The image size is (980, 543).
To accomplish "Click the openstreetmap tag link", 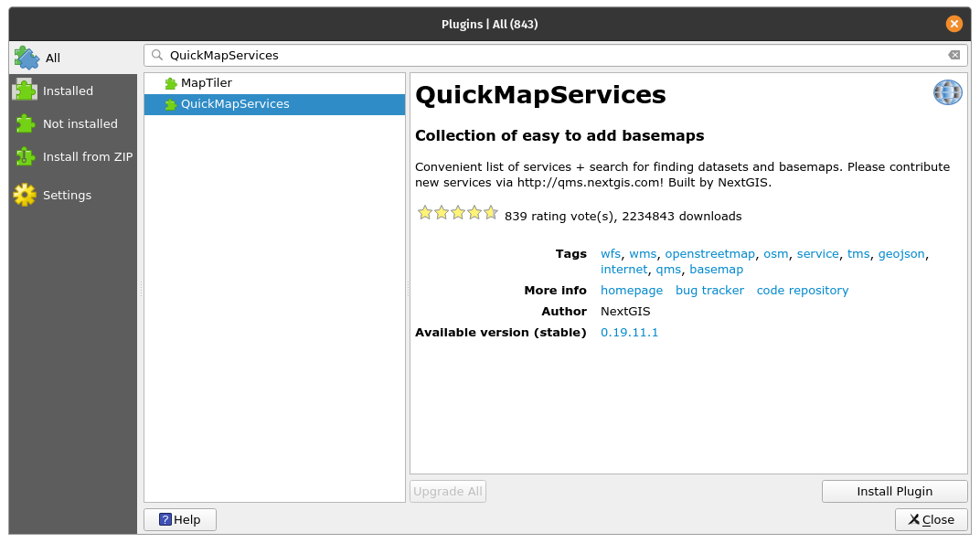I will point(709,253).
